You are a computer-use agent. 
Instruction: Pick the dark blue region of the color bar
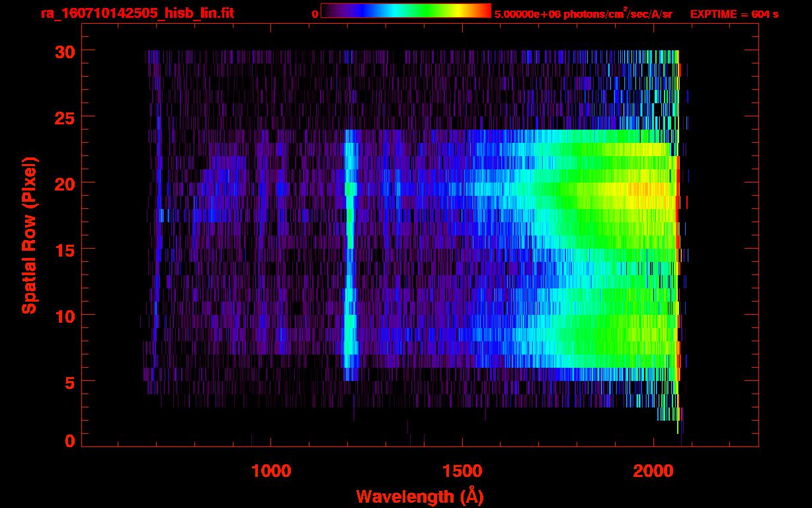350,11
